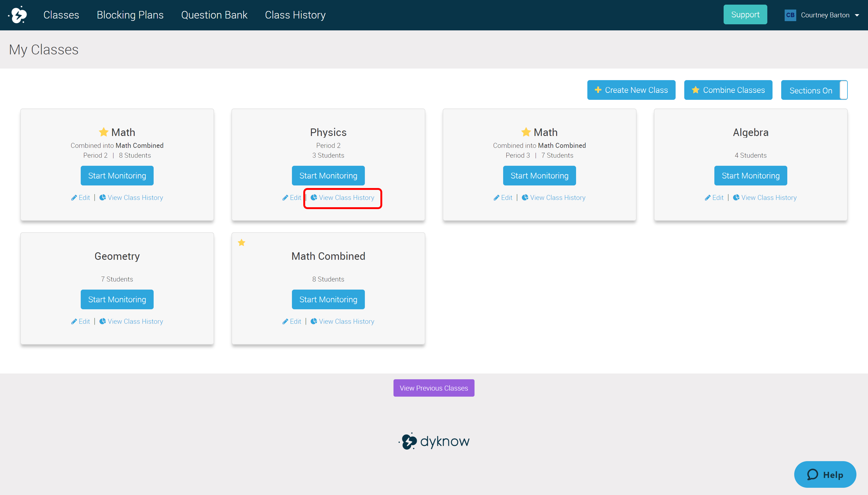This screenshot has height=495, width=868.
Task: Start Monitoring the Physics class
Action: [x=328, y=175]
